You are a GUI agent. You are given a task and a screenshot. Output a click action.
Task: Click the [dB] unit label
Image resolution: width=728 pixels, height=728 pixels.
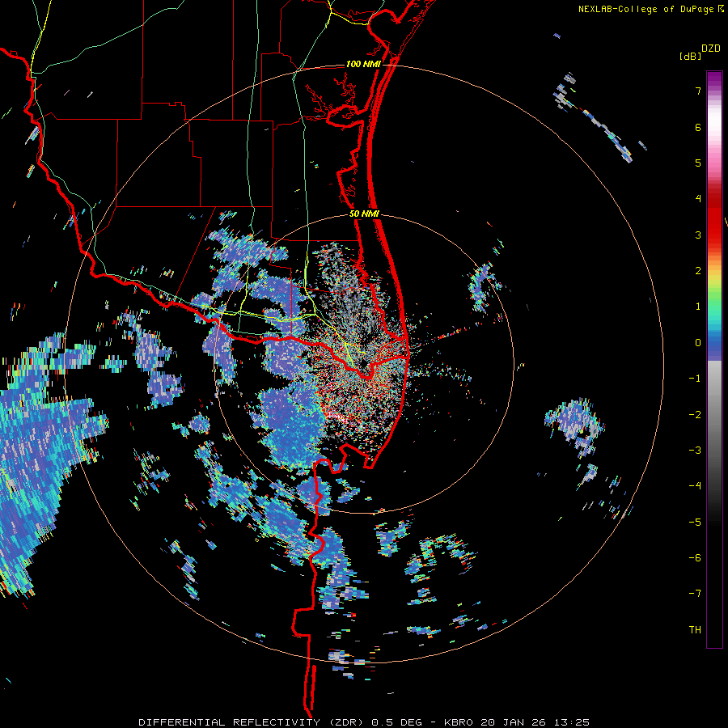point(690,56)
